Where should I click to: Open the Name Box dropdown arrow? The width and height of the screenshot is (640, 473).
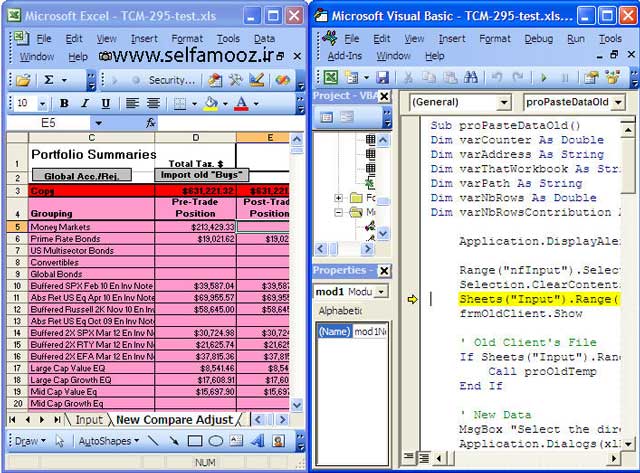pyautogui.click(x=98, y=123)
